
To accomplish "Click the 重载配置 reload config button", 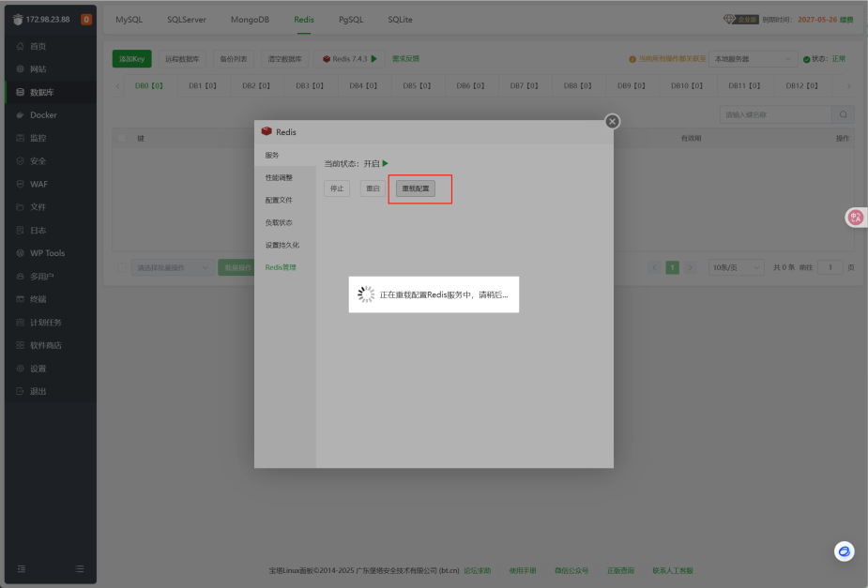I will pos(416,188).
